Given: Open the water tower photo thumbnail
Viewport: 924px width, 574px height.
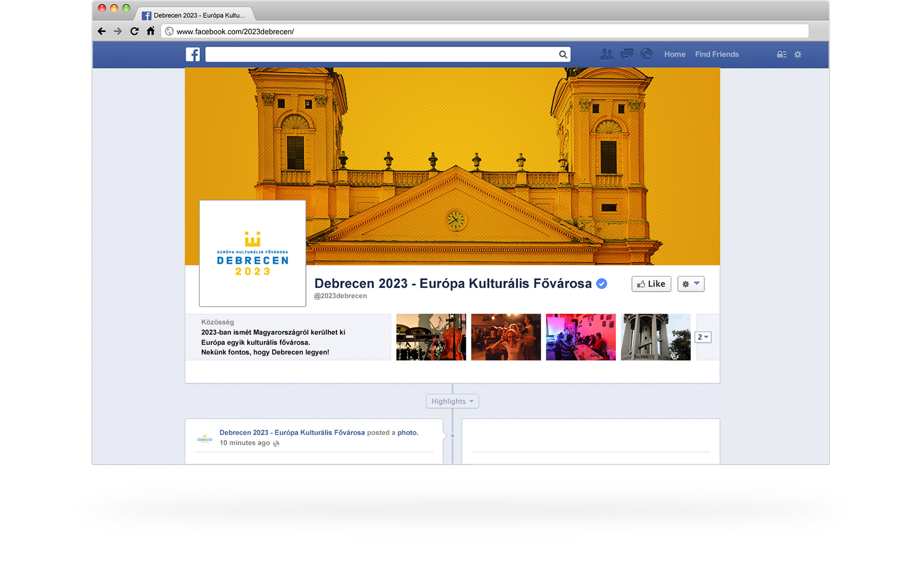Looking at the screenshot, I should coord(655,337).
